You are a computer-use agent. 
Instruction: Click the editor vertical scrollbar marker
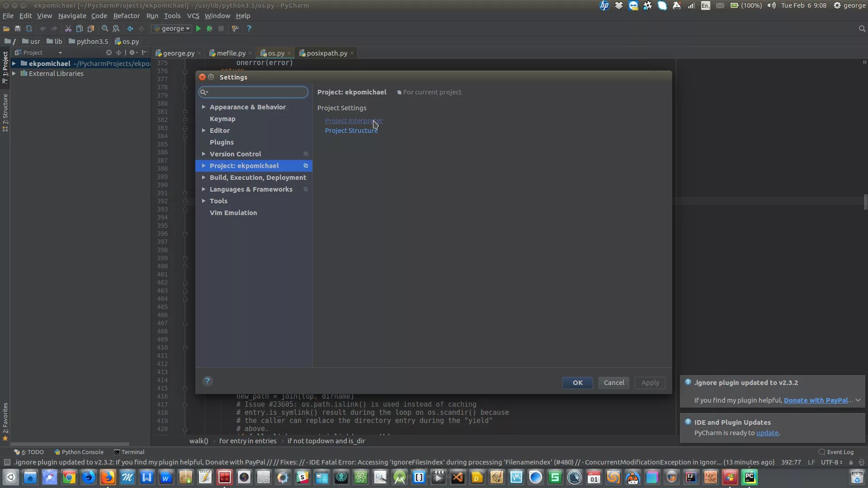pos(865,202)
